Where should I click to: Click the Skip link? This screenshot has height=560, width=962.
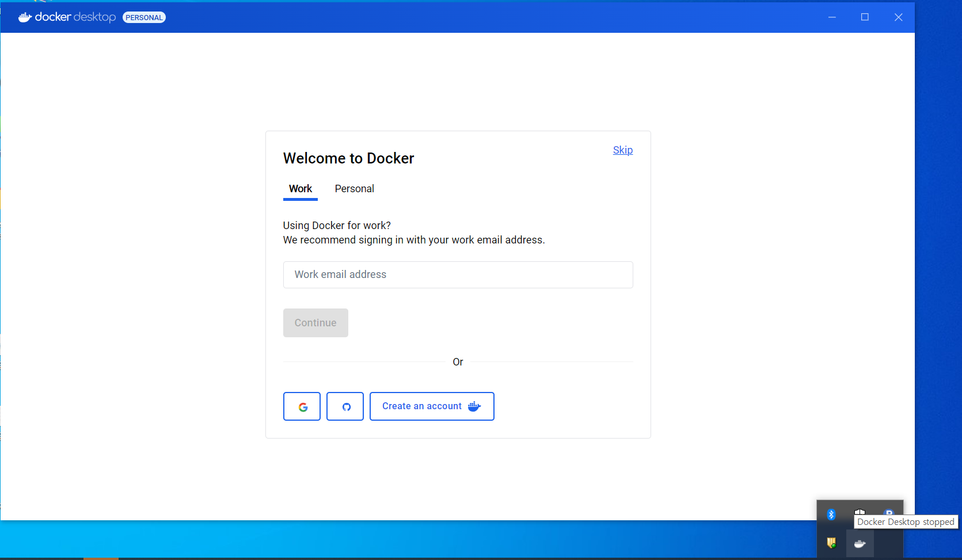tap(623, 150)
